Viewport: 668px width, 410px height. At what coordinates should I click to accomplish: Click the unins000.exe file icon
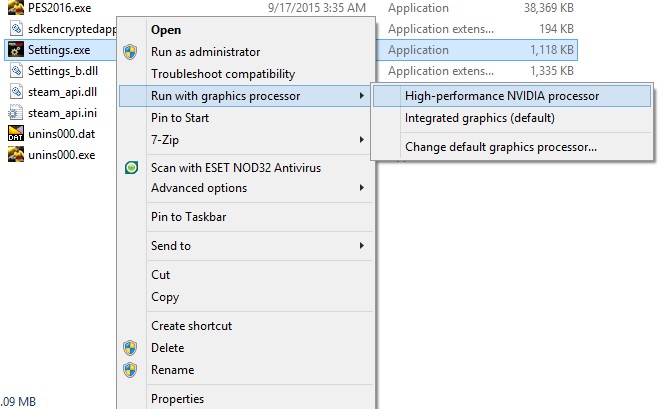(16, 155)
